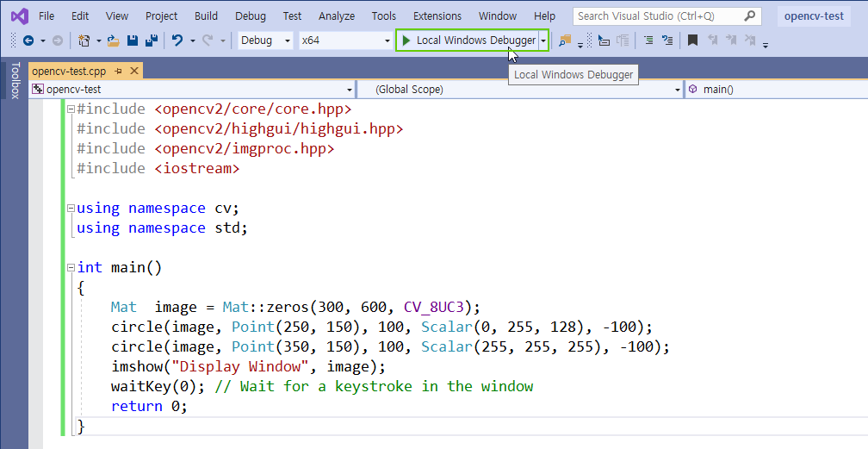Viewport: 868px width, 449px height.
Task: Open the Analyze menu
Action: (x=337, y=16)
